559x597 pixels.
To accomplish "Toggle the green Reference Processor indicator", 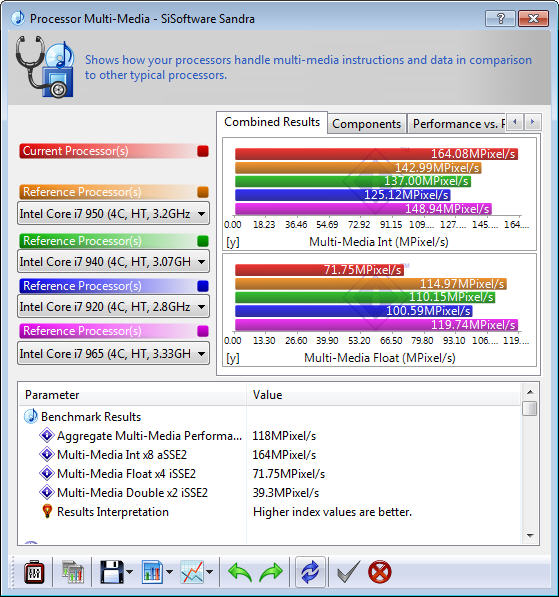I will click(x=203, y=241).
